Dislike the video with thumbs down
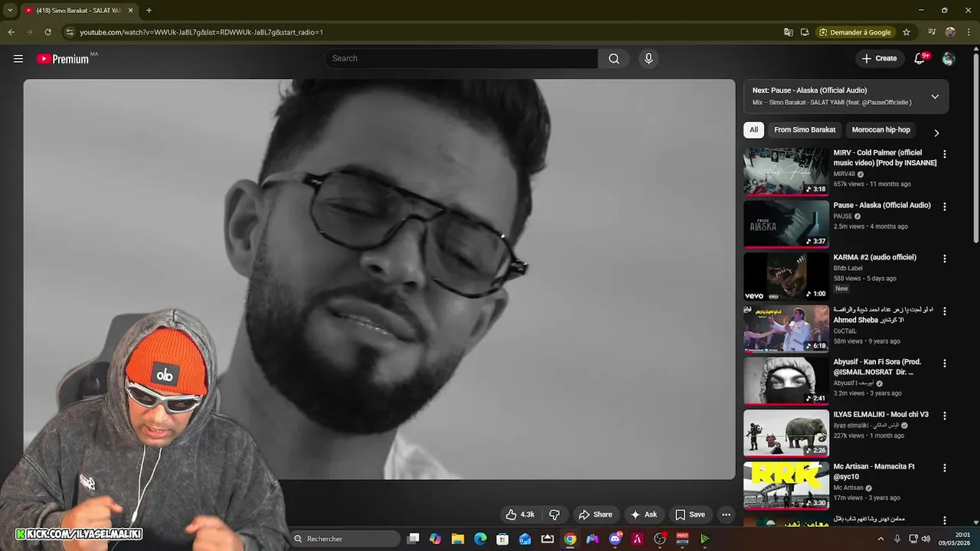 click(555, 514)
